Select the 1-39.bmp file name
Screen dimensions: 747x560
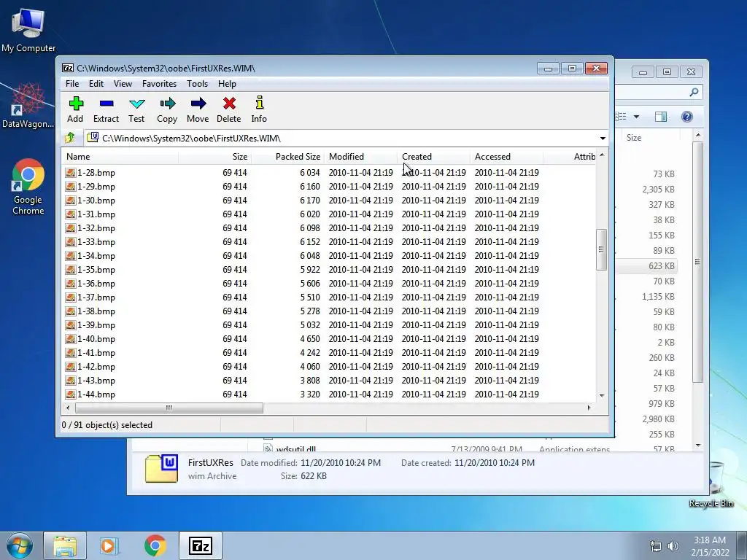pyautogui.click(x=96, y=325)
